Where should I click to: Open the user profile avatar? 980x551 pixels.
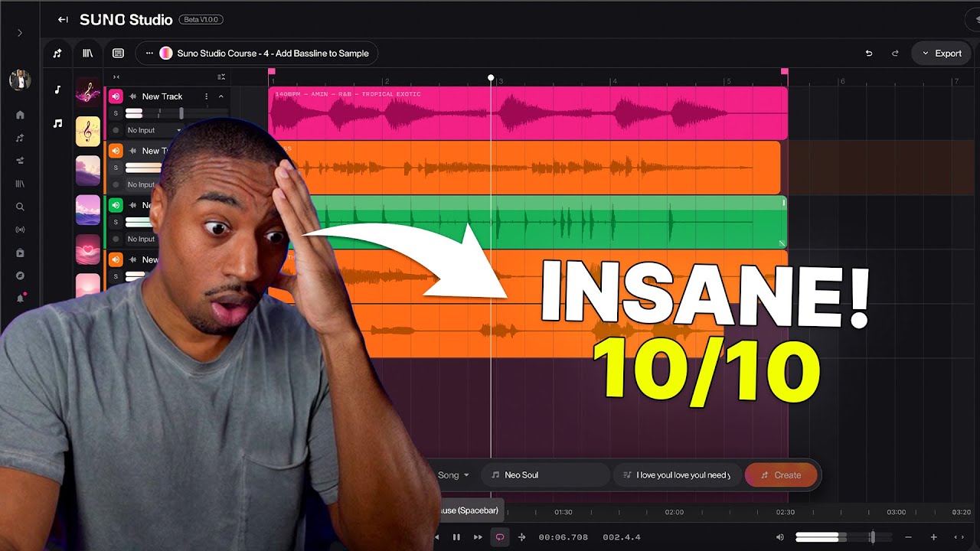point(20,80)
